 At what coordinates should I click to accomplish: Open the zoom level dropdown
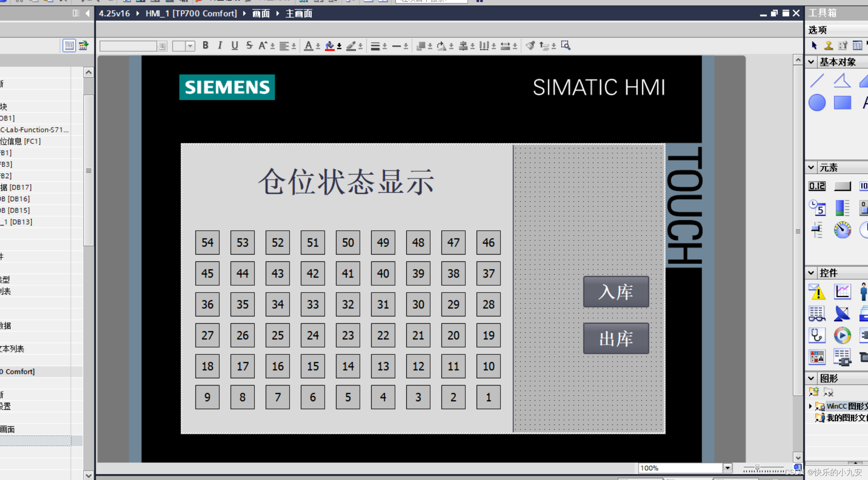click(727, 468)
